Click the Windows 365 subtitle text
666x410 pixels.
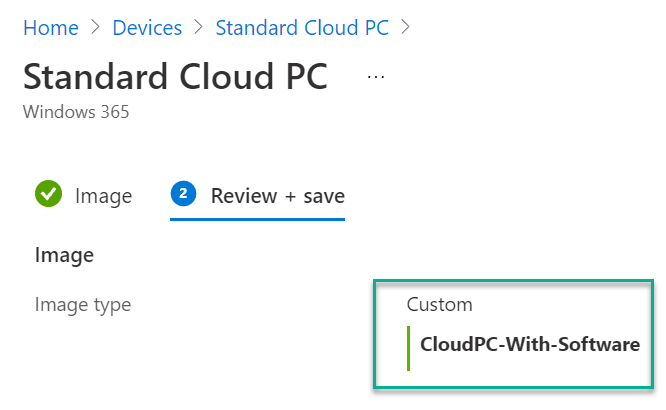[x=76, y=112]
